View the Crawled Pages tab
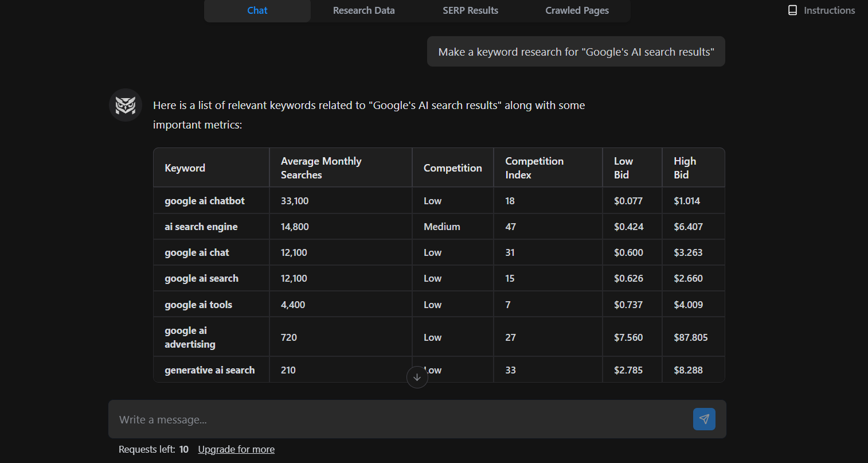 pos(577,10)
